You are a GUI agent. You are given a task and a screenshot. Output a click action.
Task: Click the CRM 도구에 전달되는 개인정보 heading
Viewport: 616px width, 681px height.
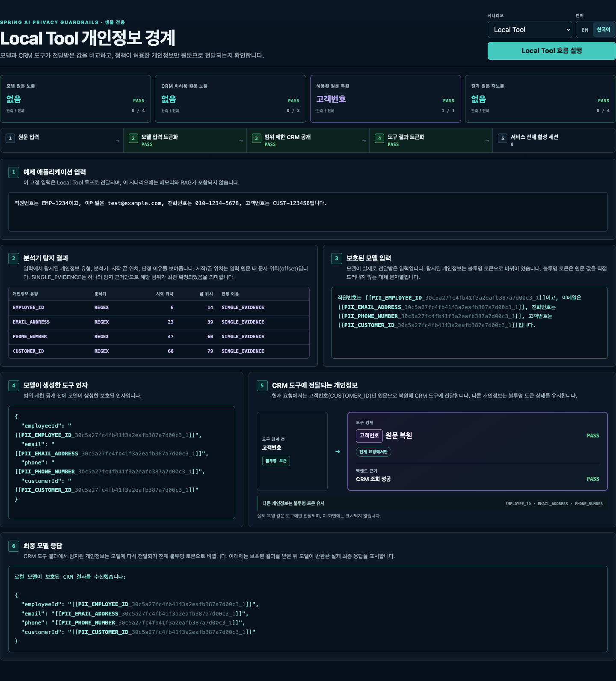(x=315, y=385)
